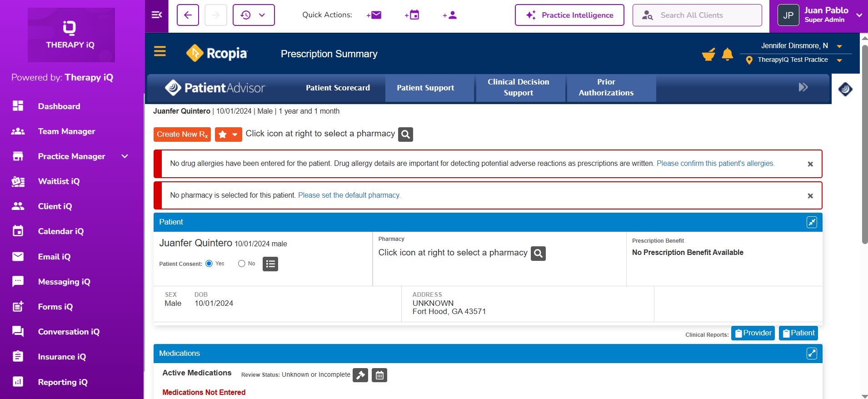Image resolution: width=868 pixels, height=399 pixels.
Task: Click the Calendar iQ icon
Action: click(x=18, y=231)
